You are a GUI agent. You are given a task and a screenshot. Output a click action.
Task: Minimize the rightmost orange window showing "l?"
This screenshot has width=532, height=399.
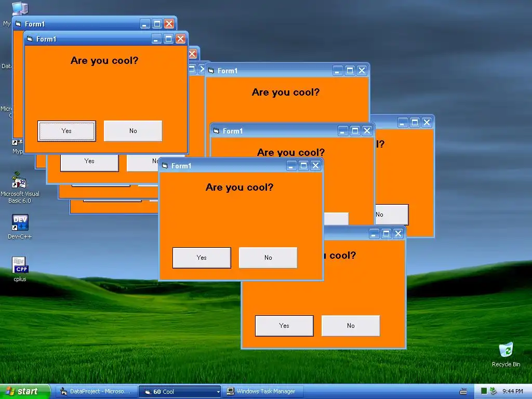[403, 123]
